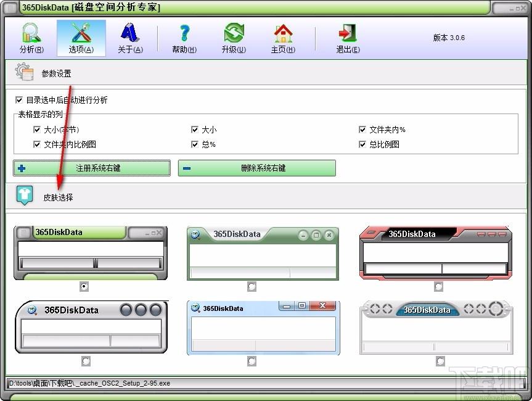The width and height of the screenshot is (532, 401).
Task: Go to 主页(H) home page icon
Action: point(283,38)
